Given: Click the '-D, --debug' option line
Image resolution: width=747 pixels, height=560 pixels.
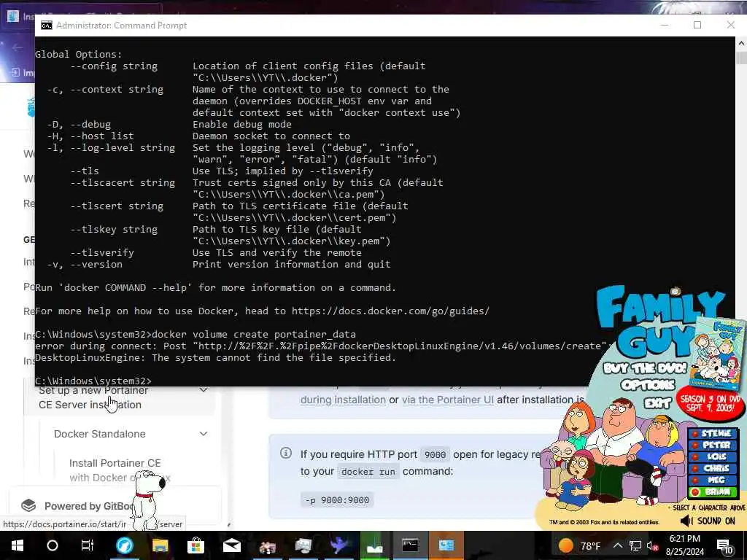Looking at the screenshot, I should pyautogui.click(x=169, y=124).
